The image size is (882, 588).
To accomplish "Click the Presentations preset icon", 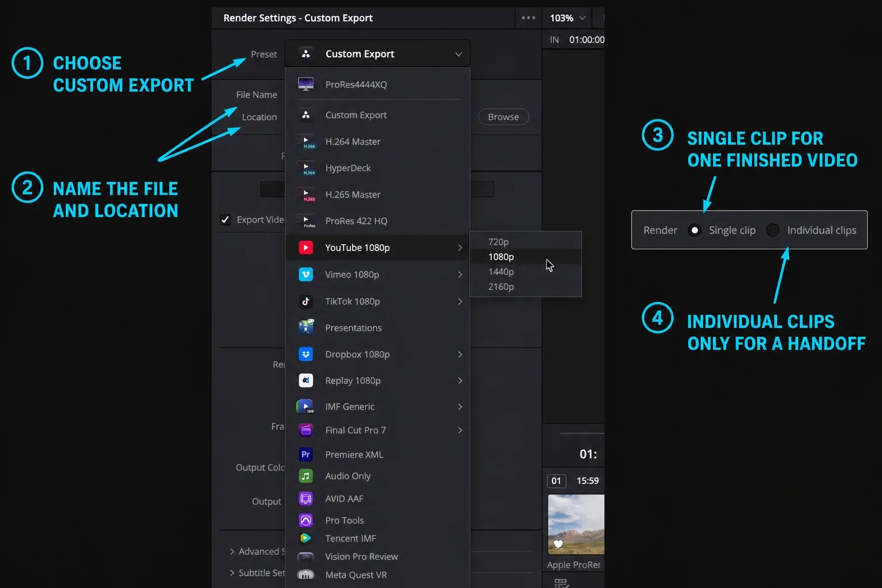I will (306, 327).
